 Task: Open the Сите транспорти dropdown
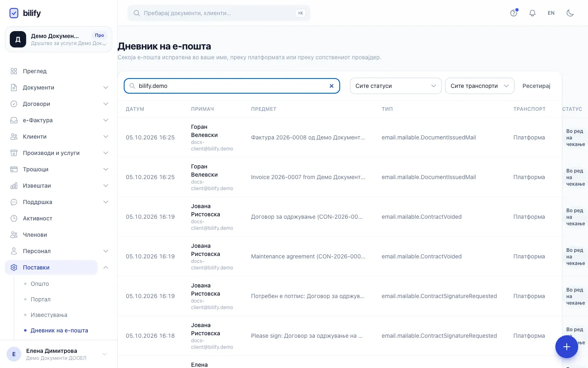(479, 86)
